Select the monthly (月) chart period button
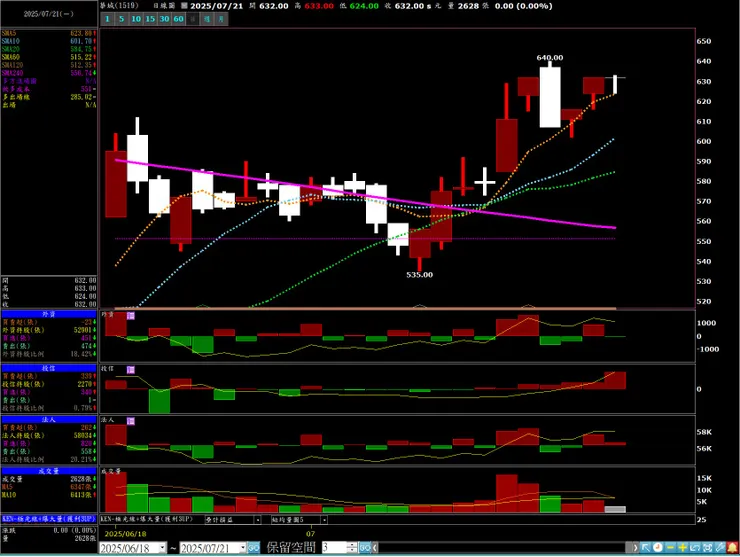This screenshot has height=557, width=740. click(221, 19)
